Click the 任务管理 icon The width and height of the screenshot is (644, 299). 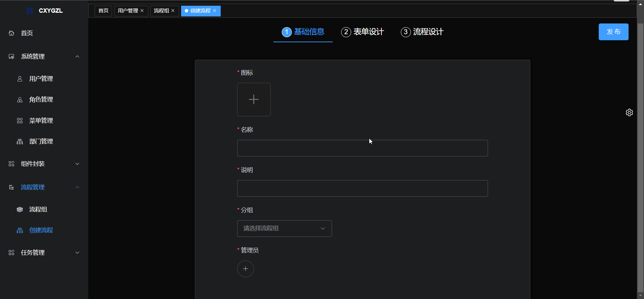[x=11, y=253]
